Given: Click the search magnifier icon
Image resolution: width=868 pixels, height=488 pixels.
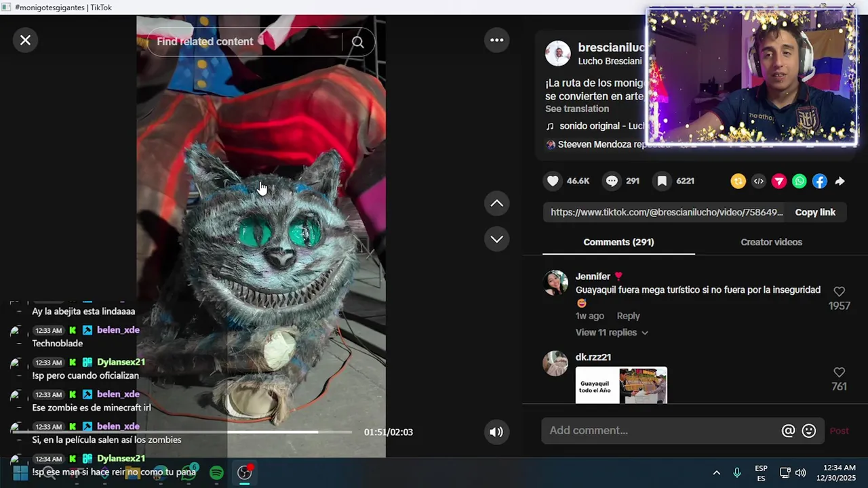Looking at the screenshot, I should [357, 42].
